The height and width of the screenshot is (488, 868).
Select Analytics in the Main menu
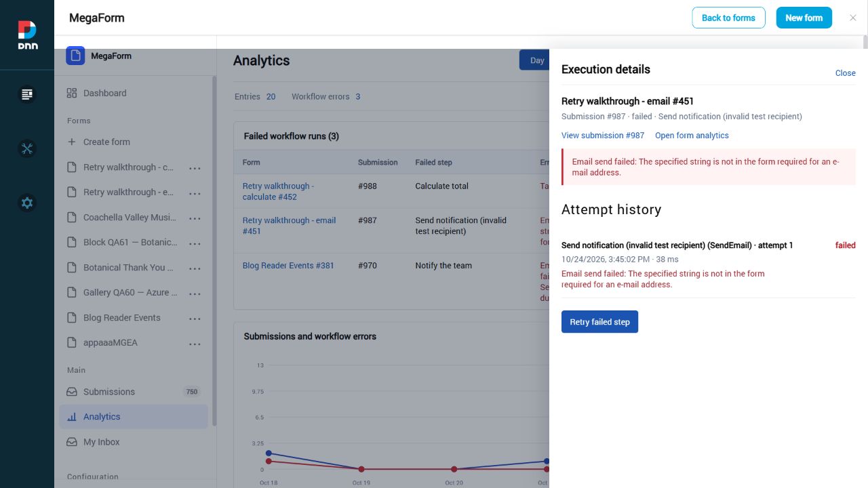point(134,417)
